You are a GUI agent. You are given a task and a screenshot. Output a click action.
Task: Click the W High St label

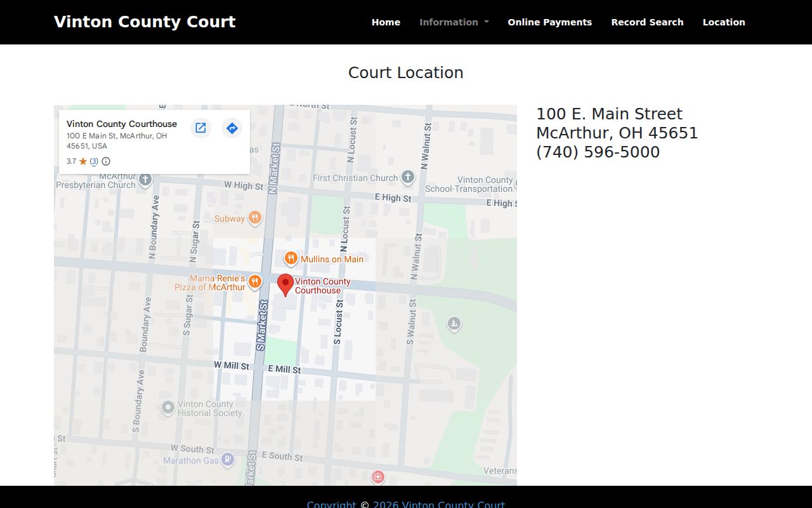(x=244, y=185)
